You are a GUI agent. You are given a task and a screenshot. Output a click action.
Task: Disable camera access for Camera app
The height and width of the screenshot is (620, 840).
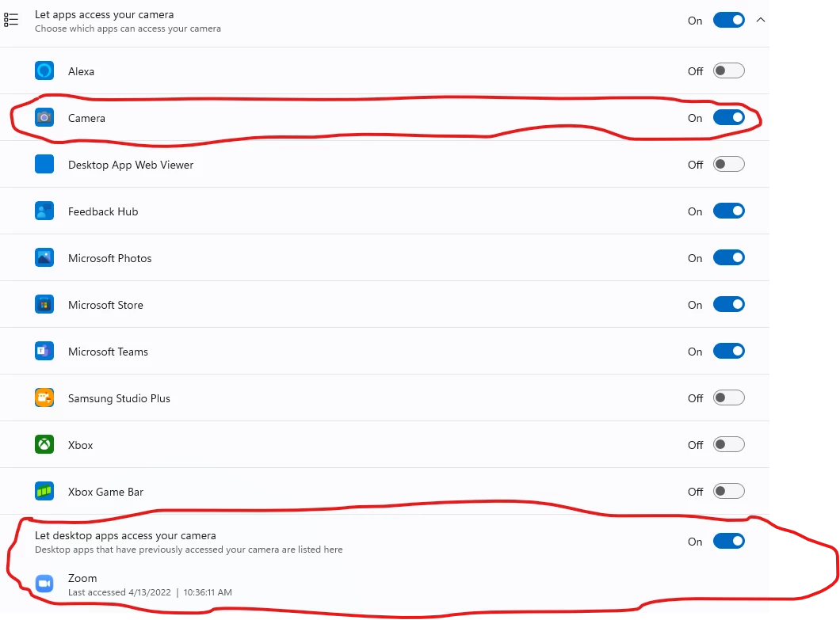tap(728, 117)
